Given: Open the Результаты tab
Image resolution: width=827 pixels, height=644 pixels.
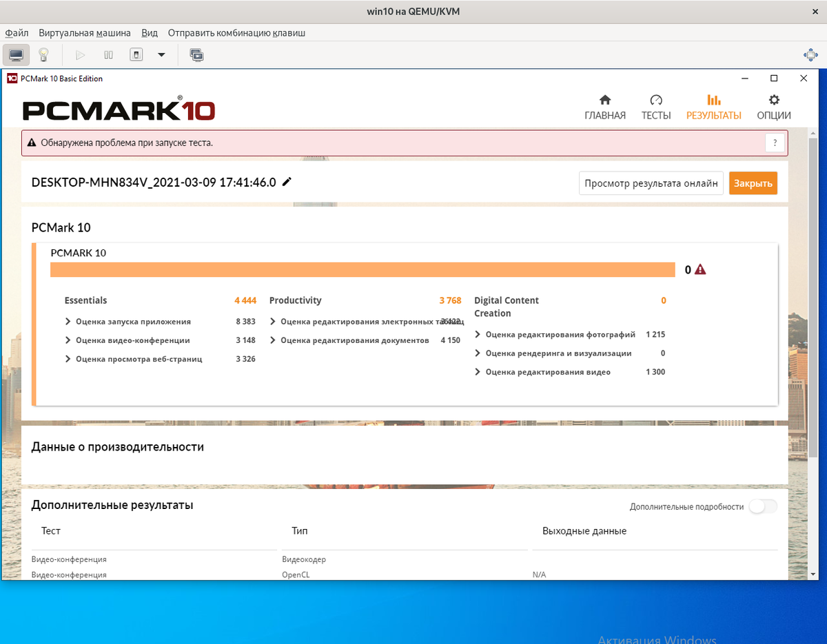Looking at the screenshot, I should (714, 107).
